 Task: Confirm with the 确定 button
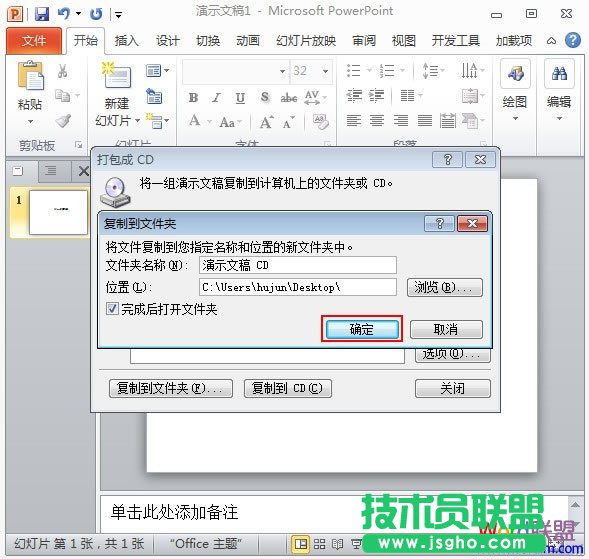point(362,329)
